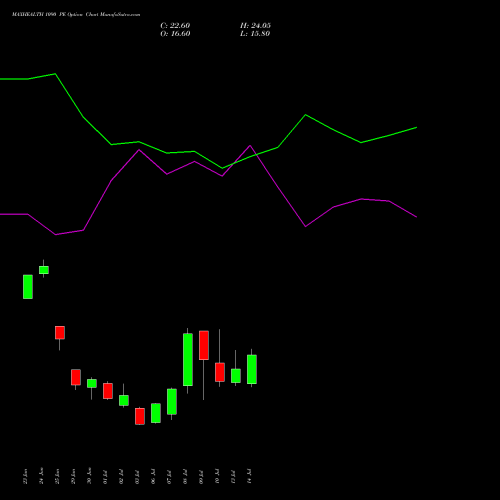
Task: Click the red candle for 01 Jul
Action: coord(108,391)
